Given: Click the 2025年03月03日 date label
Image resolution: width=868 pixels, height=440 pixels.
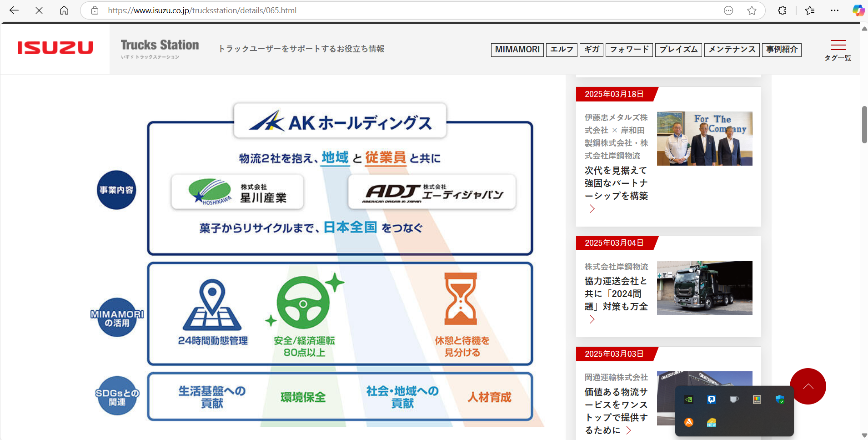Looking at the screenshot, I should tap(614, 354).
